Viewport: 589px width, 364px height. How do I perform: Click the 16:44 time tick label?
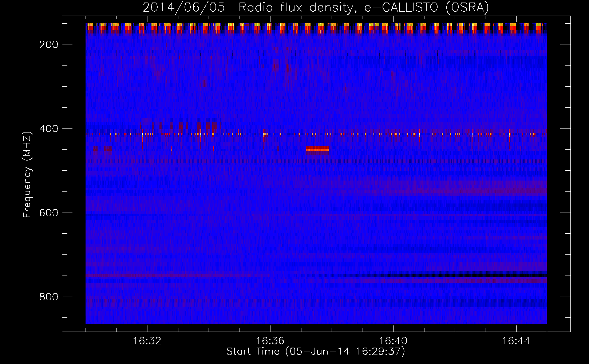point(516,341)
